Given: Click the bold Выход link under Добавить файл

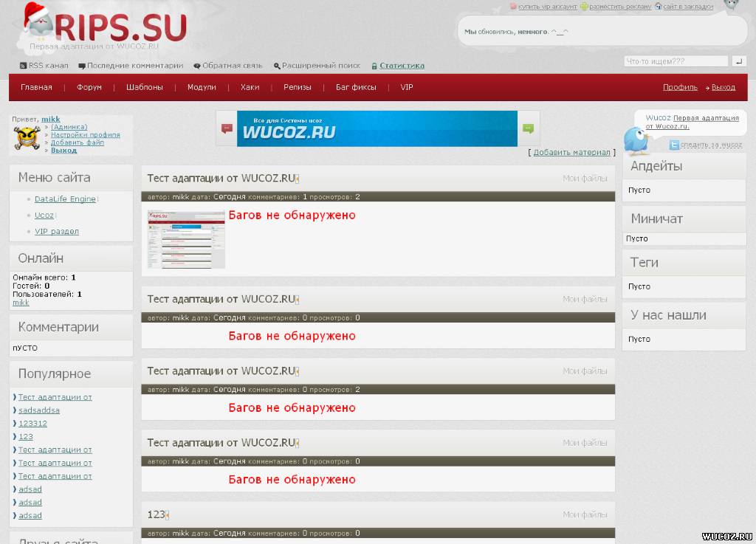Looking at the screenshot, I should pos(63,151).
